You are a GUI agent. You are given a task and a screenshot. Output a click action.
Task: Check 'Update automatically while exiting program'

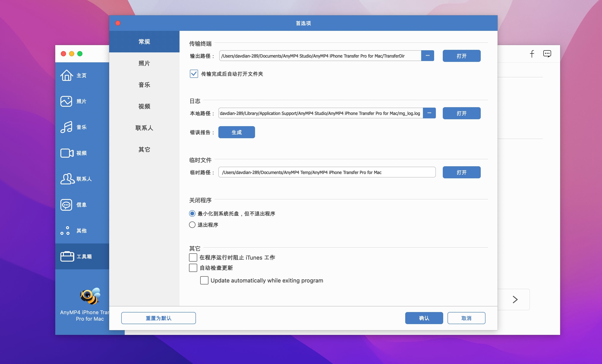point(204,280)
